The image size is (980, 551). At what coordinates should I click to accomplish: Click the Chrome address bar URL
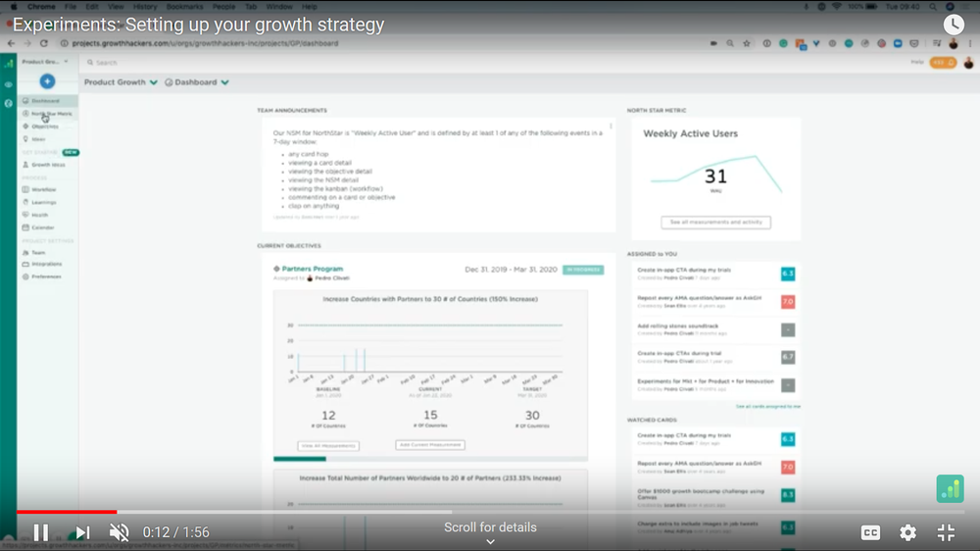(205, 44)
